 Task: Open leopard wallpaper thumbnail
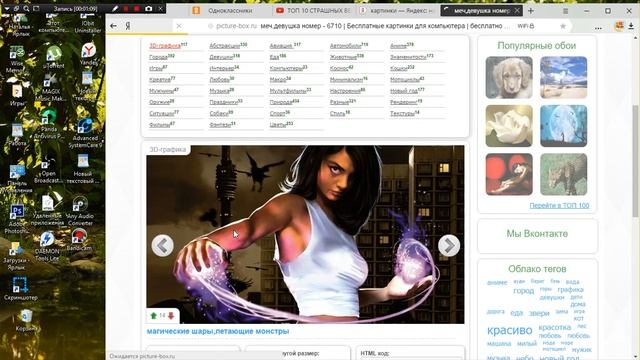click(564, 174)
